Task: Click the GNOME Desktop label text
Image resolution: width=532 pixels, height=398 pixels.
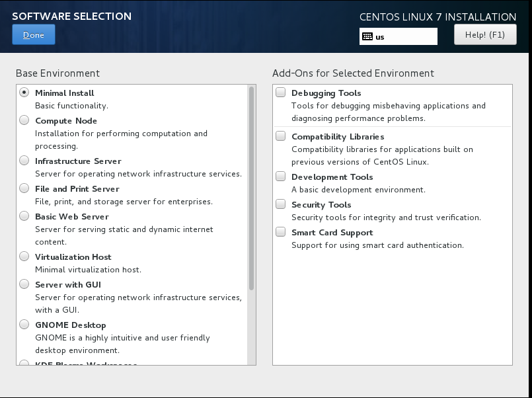Action: click(71, 325)
